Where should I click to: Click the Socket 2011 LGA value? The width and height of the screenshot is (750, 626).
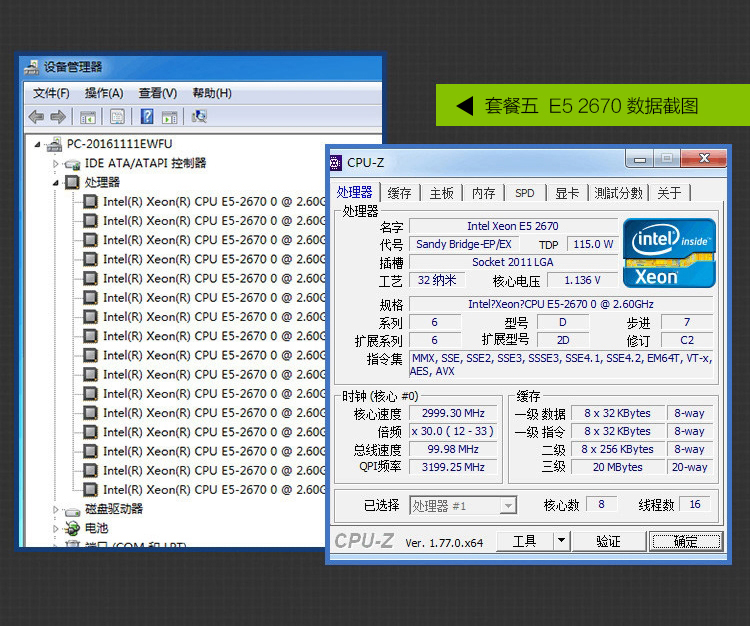click(513, 263)
